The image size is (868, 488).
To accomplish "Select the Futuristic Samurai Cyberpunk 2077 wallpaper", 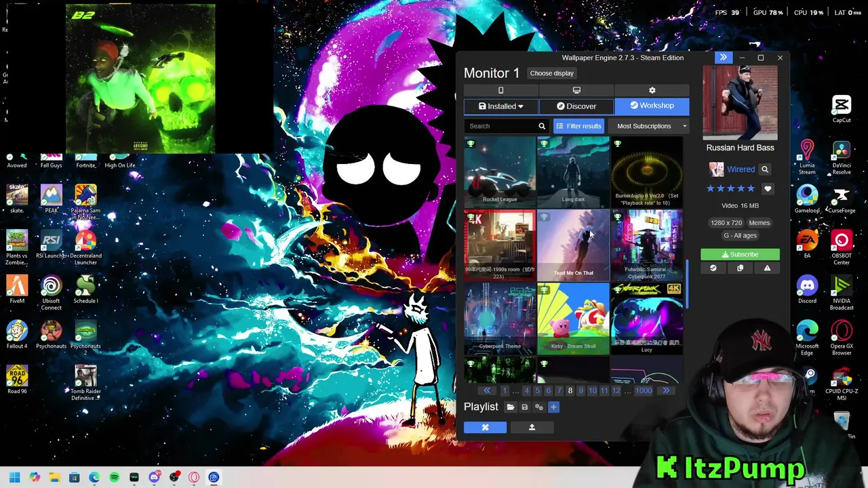I will tap(646, 245).
